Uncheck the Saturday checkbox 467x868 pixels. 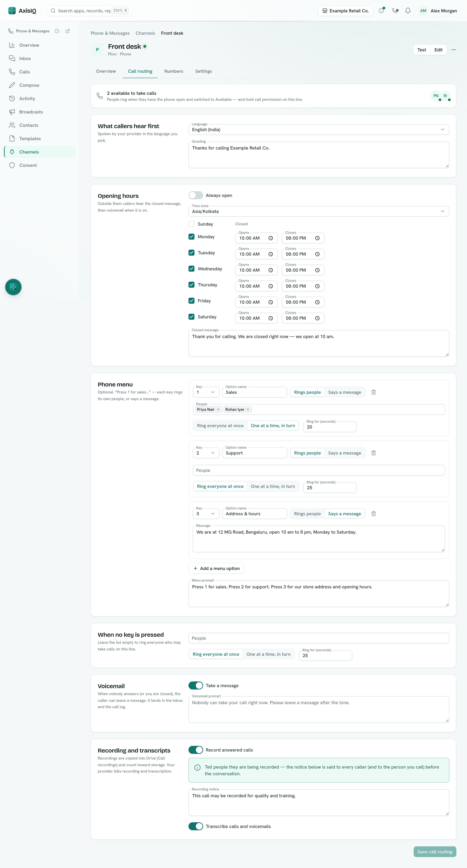[x=192, y=317]
